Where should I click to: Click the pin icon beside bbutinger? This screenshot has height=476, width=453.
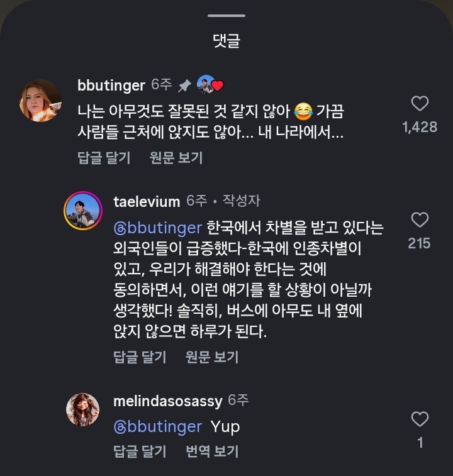coord(185,86)
